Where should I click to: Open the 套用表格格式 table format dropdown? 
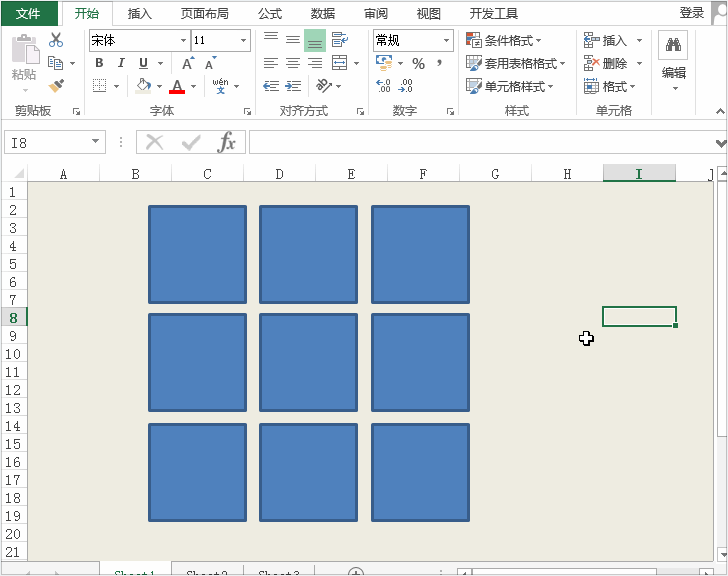[x=516, y=63]
